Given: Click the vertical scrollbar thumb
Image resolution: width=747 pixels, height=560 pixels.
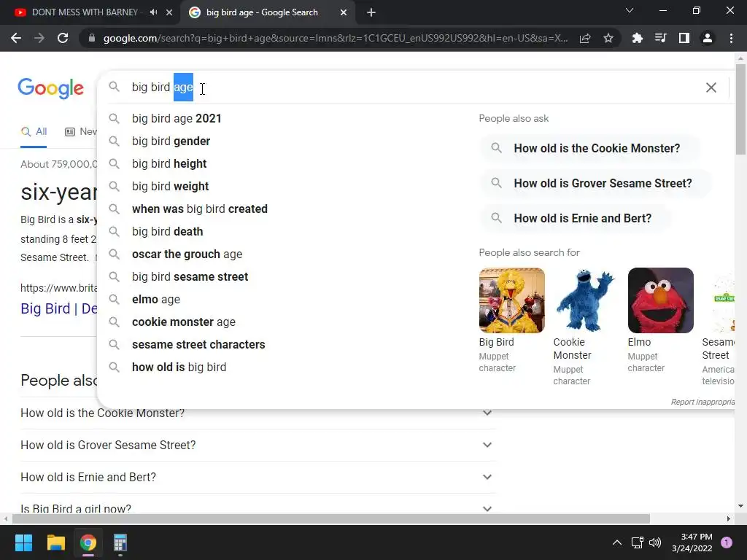Looking at the screenshot, I should [740, 109].
